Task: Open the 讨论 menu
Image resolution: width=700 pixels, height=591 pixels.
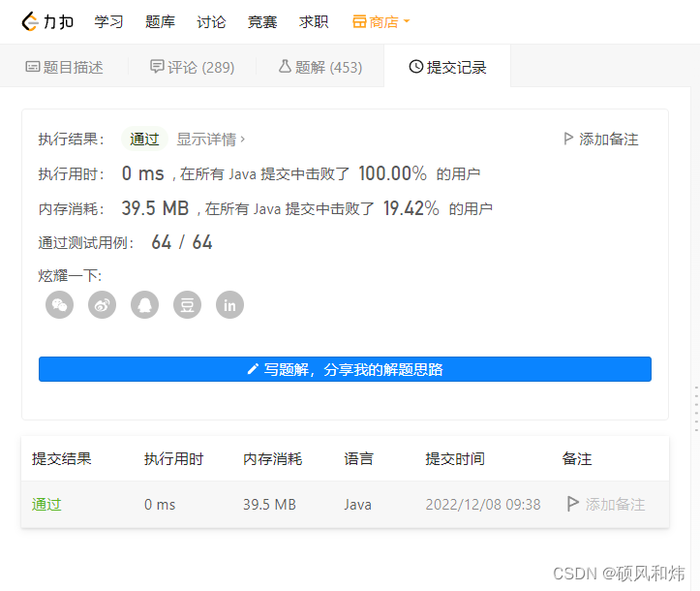Action: (x=211, y=21)
